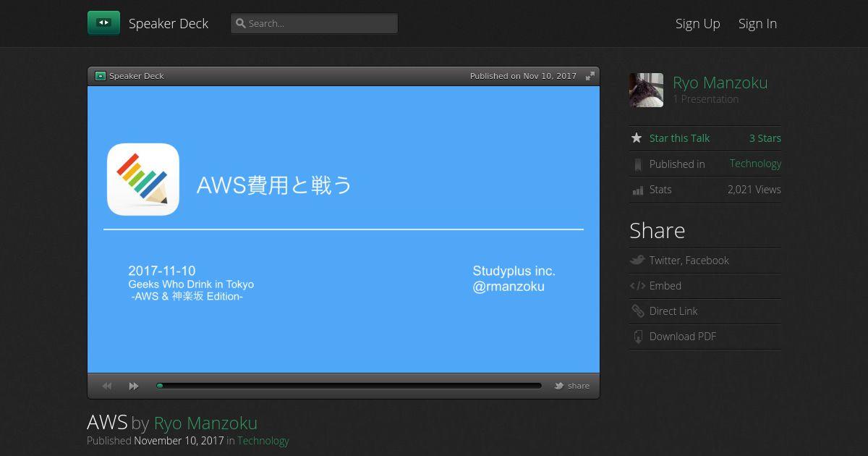The image size is (868, 456).
Task: Click the chain icon beside Direct Link
Action: point(637,311)
